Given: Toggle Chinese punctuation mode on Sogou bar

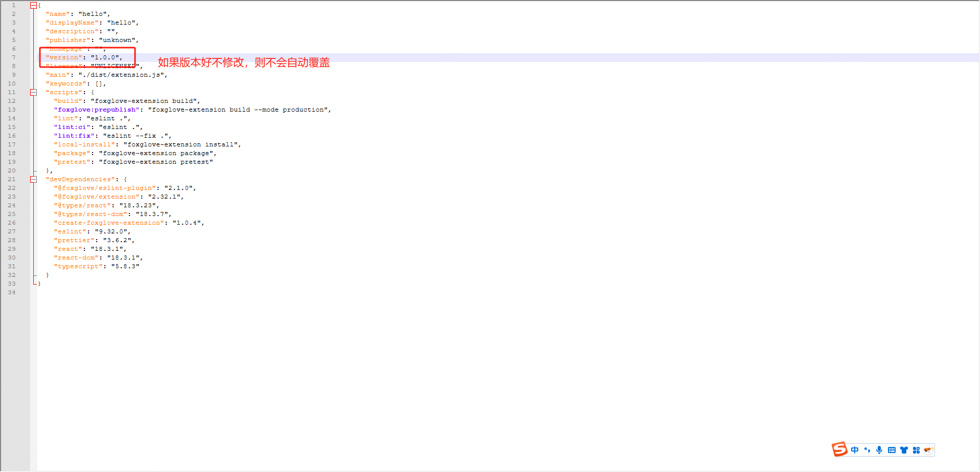Looking at the screenshot, I should click(867, 450).
